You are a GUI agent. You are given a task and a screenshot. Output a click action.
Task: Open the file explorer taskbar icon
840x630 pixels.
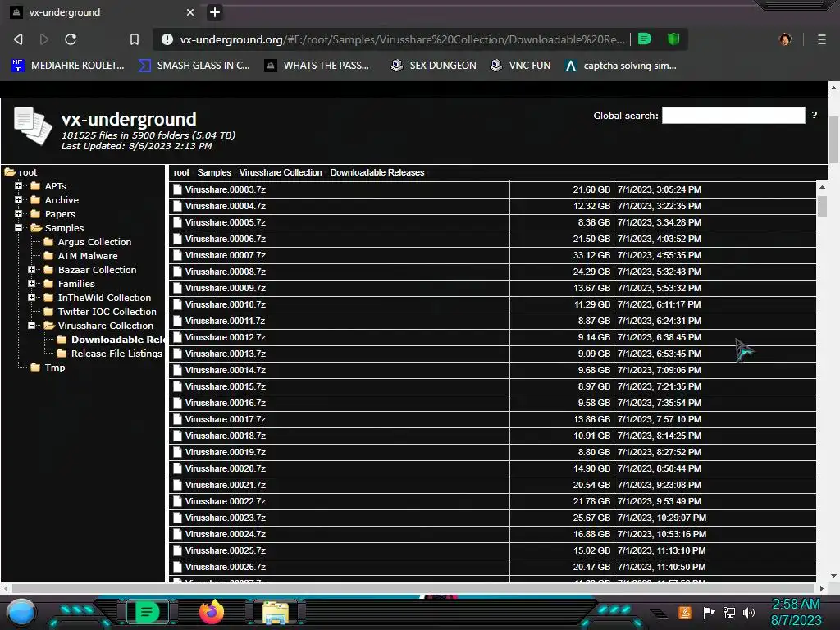click(276, 612)
